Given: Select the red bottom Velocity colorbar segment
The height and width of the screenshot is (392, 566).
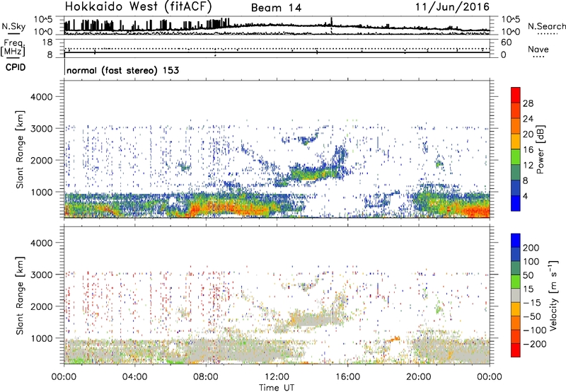Looking at the screenshot, I should point(516,350).
